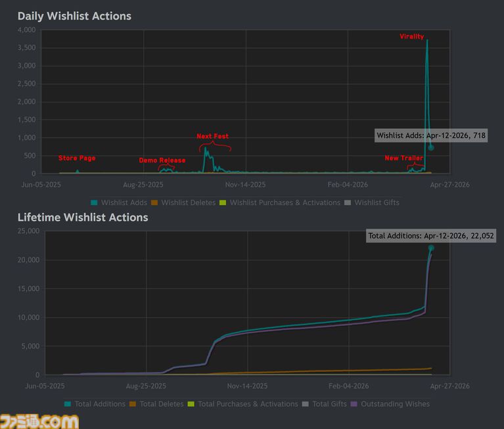Hide the Total Deletes line via legend

[x=158, y=404]
